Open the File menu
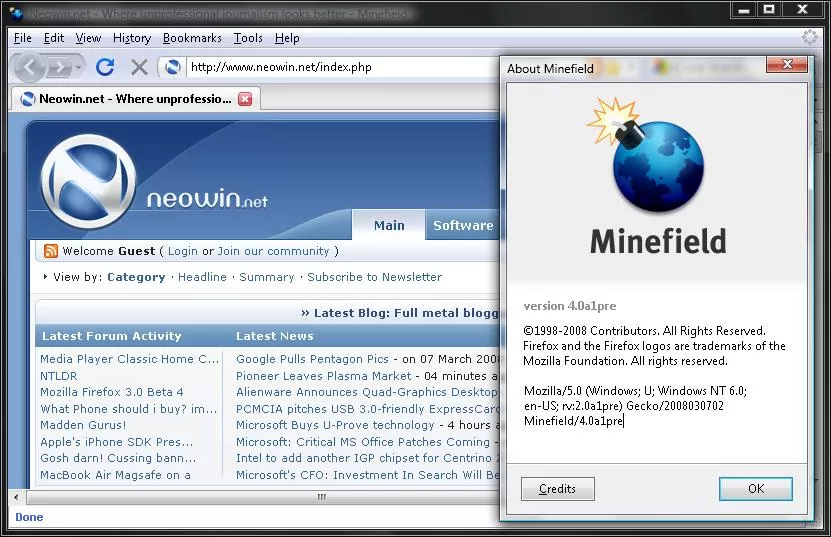Viewport: 831px width, 537px height. coord(22,38)
